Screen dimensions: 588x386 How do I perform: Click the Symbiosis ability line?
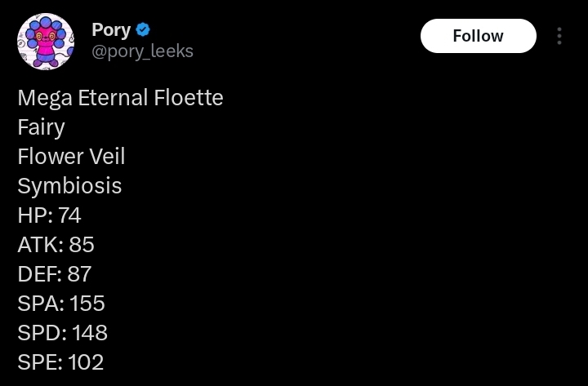tap(69, 186)
